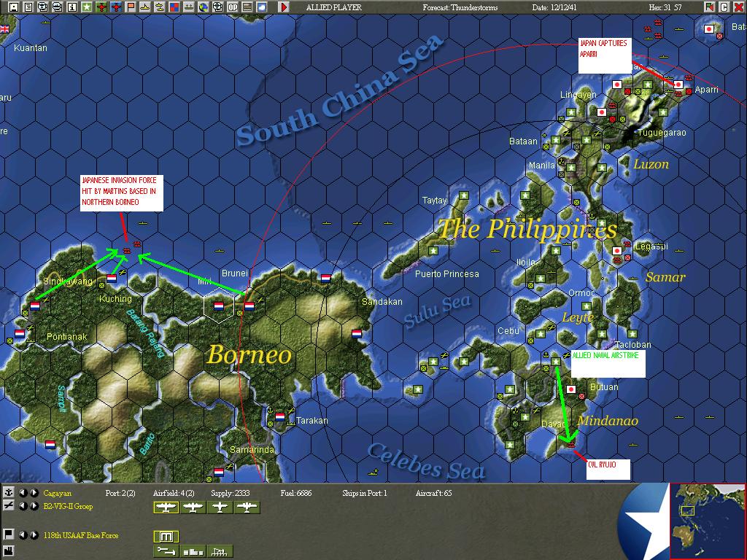Click the flag icon beside 118th USAAF Base Force

tap(8, 534)
